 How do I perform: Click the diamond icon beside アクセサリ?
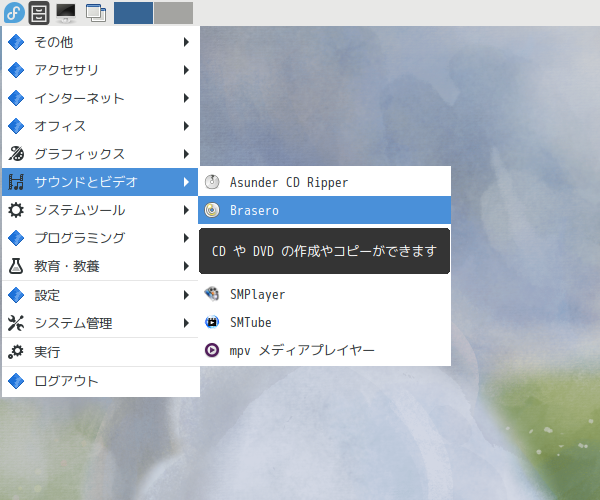16,70
